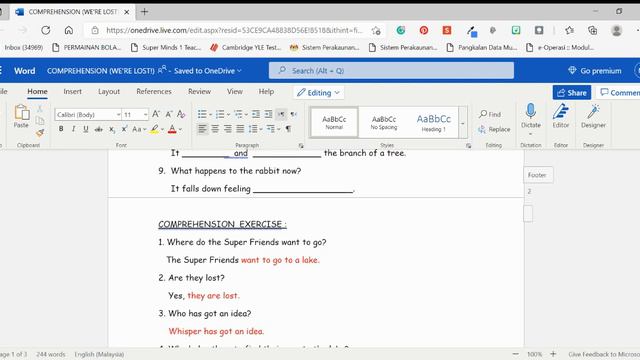Increase paragraph indent
The image size is (640, 360).
[x=268, y=114]
